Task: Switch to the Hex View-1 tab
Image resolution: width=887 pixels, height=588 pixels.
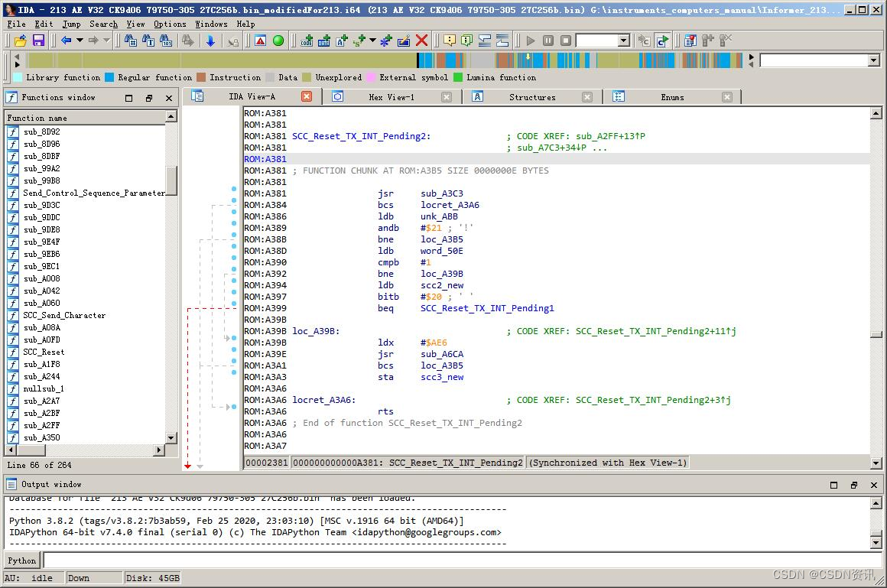Action: click(x=391, y=97)
